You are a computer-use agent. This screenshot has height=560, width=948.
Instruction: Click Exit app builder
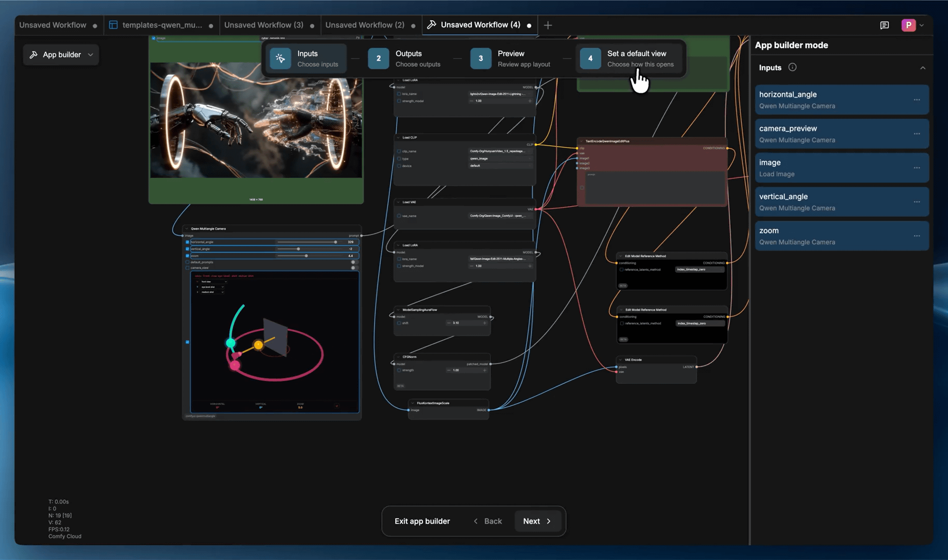click(422, 521)
